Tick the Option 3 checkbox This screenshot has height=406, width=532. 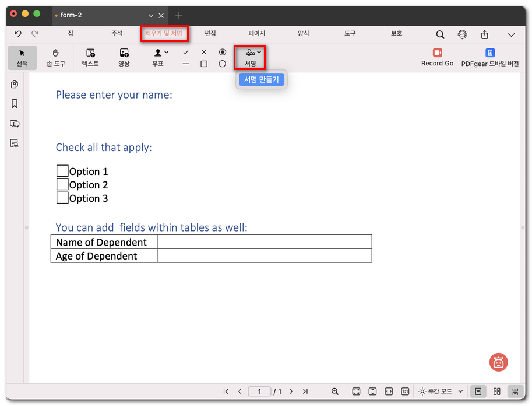coord(62,198)
